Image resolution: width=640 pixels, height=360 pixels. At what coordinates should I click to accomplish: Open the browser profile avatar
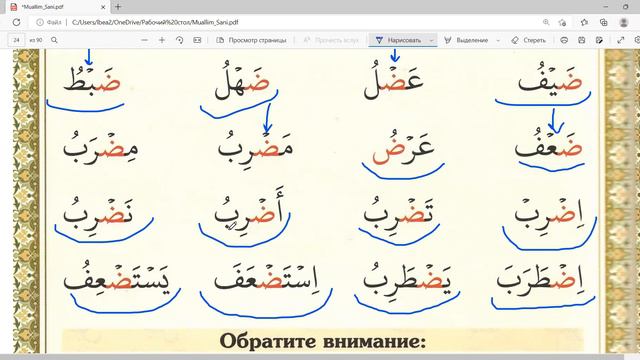click(623, 22)
